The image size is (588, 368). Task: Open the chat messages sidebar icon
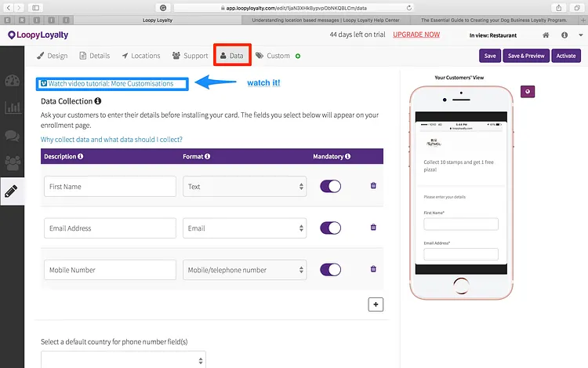(12, 136)
